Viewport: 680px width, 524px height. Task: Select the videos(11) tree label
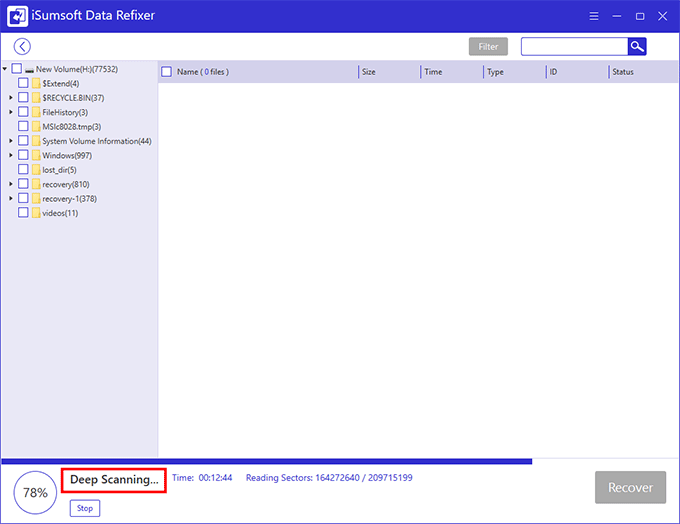60,213
